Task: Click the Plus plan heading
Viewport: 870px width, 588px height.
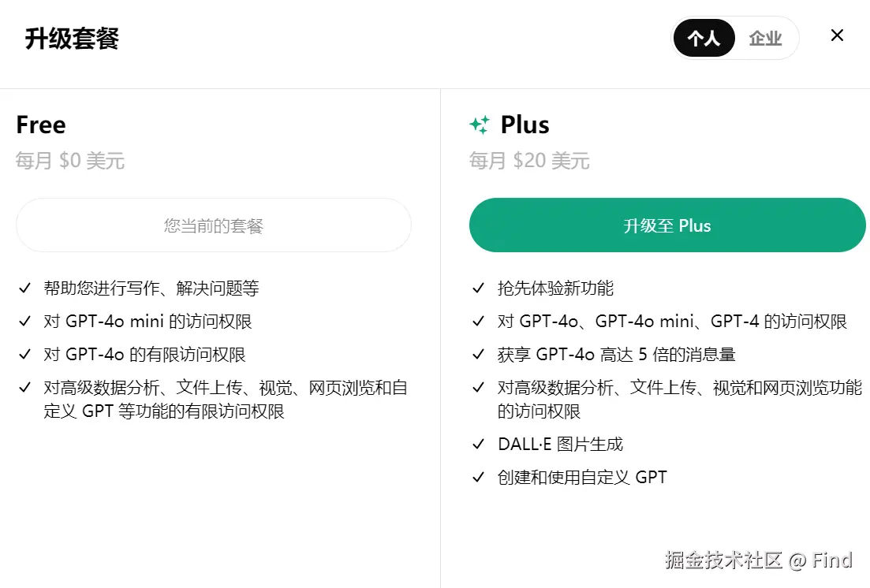Action: click(x=525, y=125)
